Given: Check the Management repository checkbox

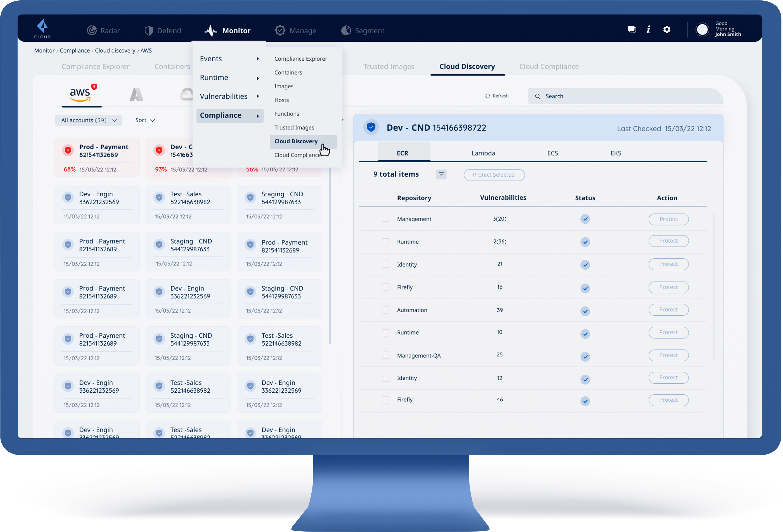Looking at the screenshot, I should tap(385, 219).
